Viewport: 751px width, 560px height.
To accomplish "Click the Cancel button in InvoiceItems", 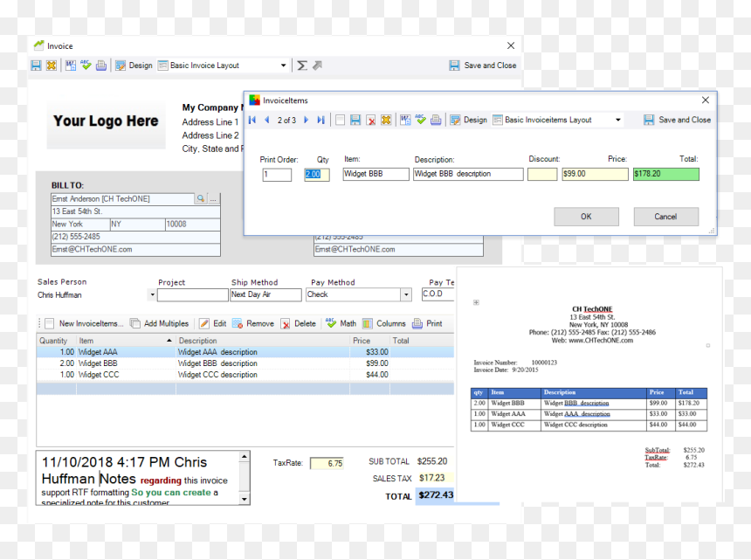I will tap(665, 217).
